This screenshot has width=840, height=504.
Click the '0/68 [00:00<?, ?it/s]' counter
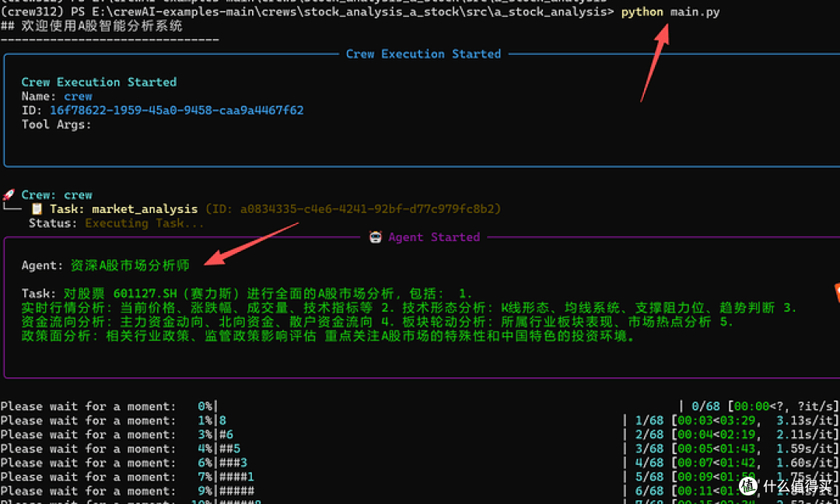765,407
